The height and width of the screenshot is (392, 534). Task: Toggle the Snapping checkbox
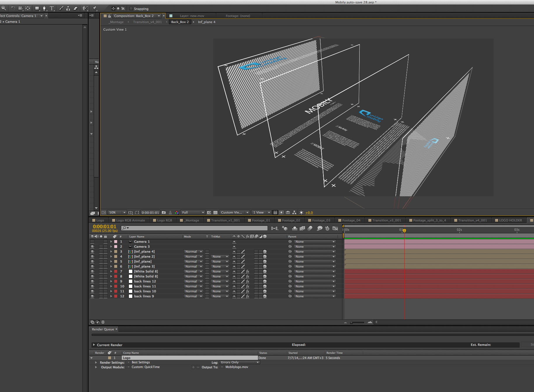point(131,9)
